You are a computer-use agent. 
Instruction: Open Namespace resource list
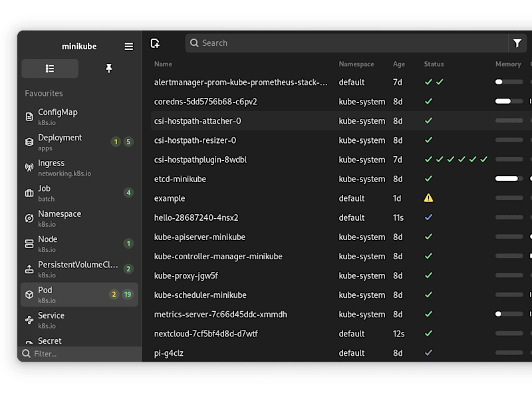click(x=79, y=219)
